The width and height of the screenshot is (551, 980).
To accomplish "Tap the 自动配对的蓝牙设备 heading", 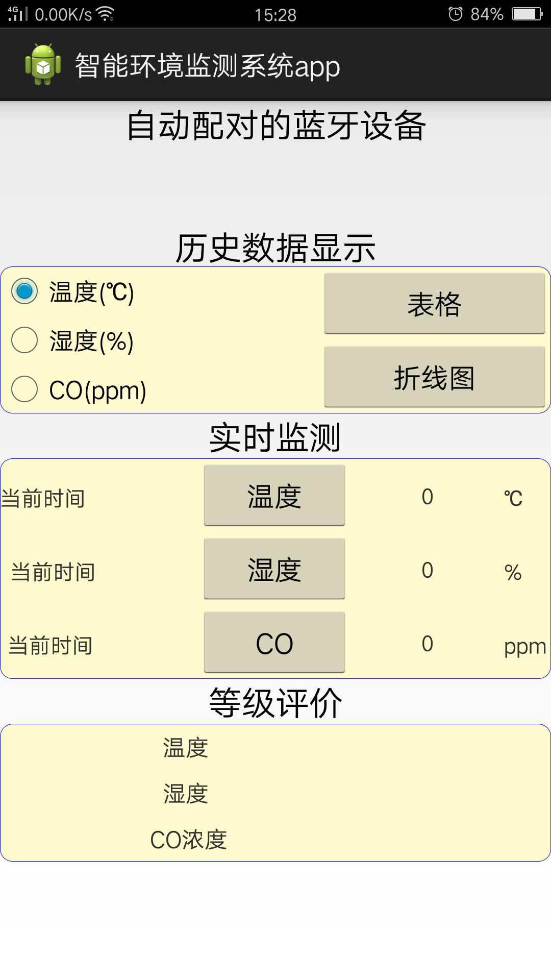I will pos(275,126).
